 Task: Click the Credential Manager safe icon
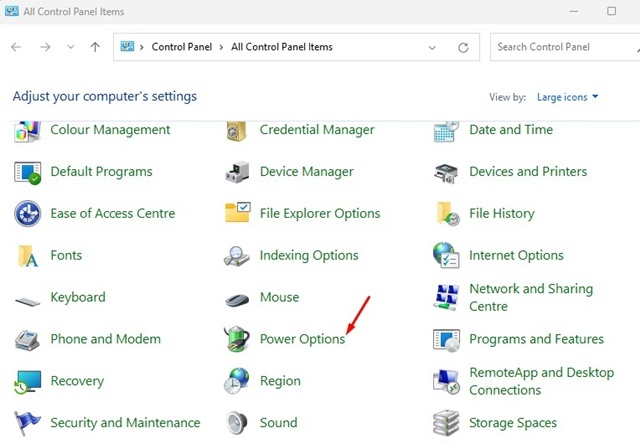click(237, 131)
